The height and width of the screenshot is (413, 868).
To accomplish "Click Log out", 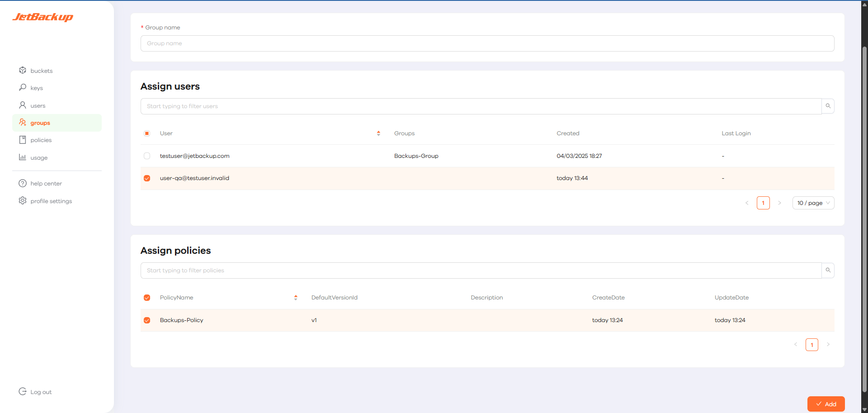I will click(x=41, y=392).
